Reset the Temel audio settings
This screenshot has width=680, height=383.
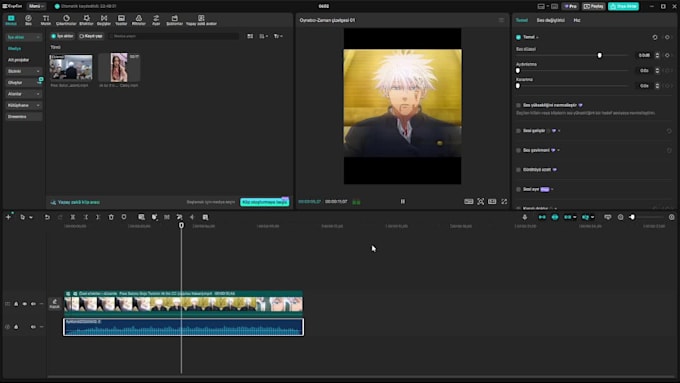click(655, 37)
